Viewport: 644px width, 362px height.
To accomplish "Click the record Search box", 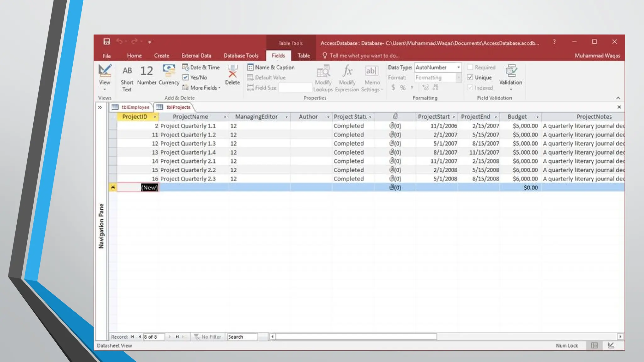I will coord(242,337).
